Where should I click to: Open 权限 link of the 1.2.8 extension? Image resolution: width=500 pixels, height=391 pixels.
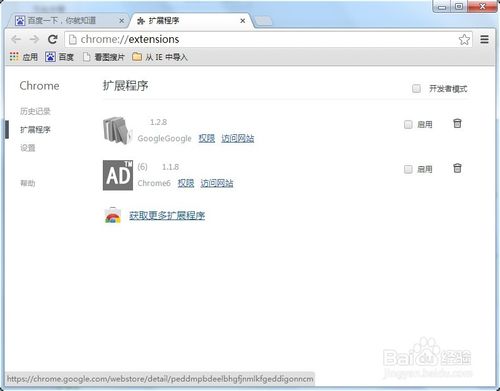tap(207, 138)
